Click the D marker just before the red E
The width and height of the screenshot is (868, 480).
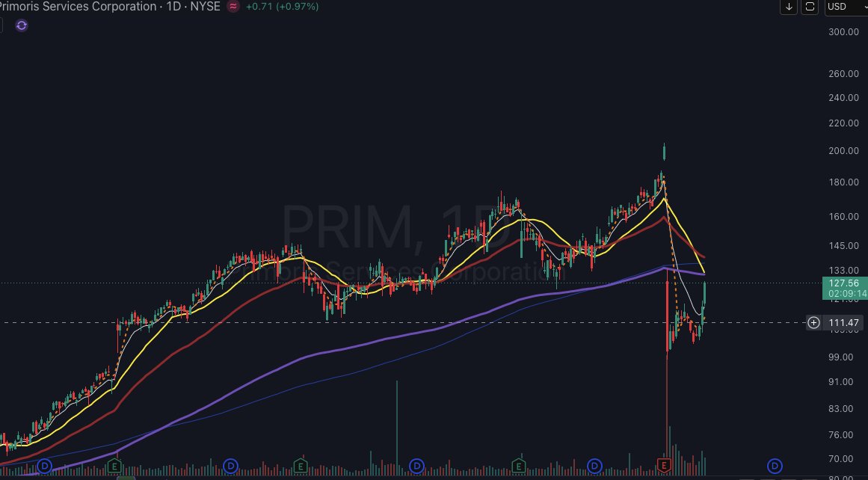point(594,466)
